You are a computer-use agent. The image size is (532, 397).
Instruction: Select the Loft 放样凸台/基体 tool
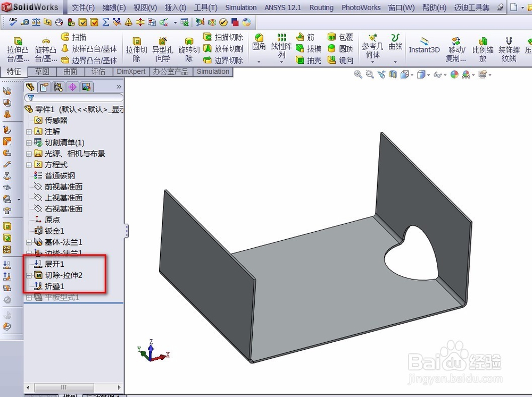(x=89, y=48)
